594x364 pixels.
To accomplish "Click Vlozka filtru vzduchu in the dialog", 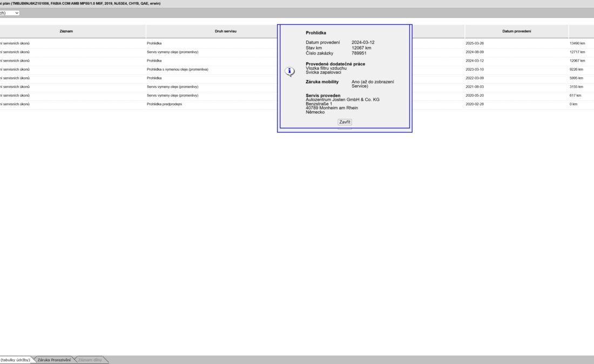I will [x=326, y=69].
